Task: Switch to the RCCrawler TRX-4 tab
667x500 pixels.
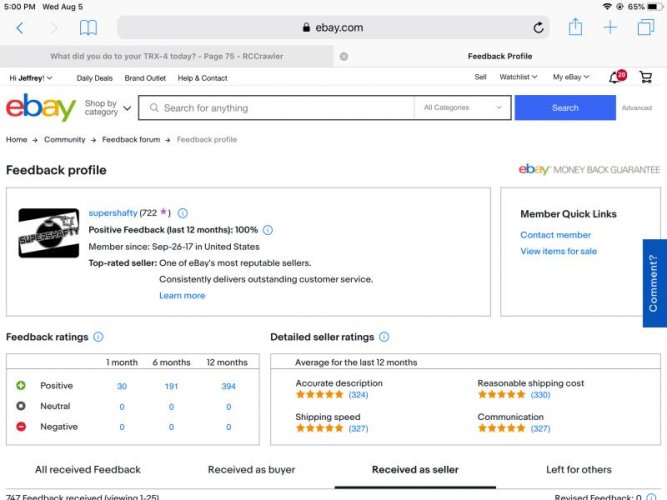Action: point(166,56)
